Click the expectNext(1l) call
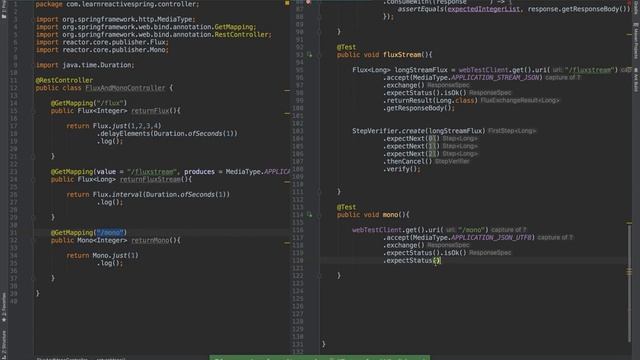 coord(411,146)
